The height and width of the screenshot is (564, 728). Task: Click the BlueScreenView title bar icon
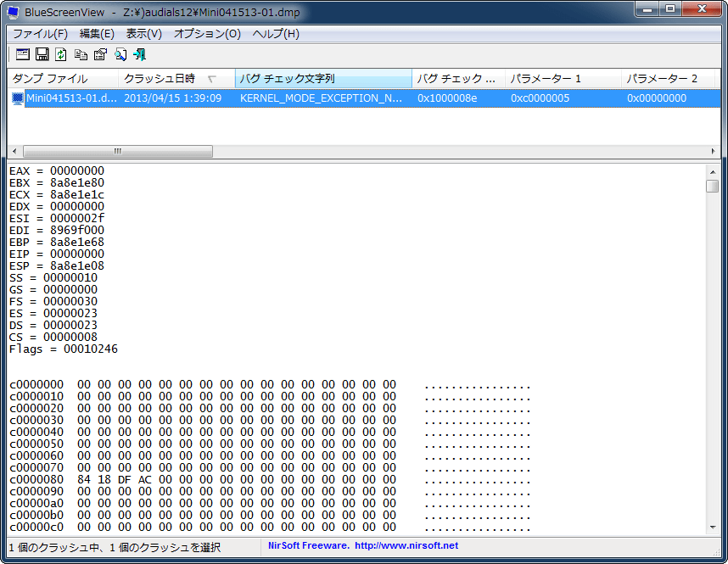[13, 13]
